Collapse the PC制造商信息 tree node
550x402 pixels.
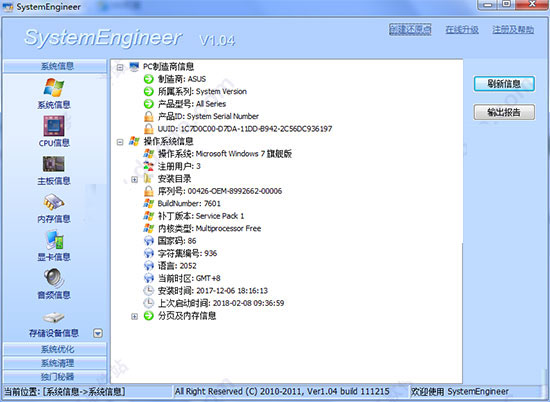[x=120, y=67]
